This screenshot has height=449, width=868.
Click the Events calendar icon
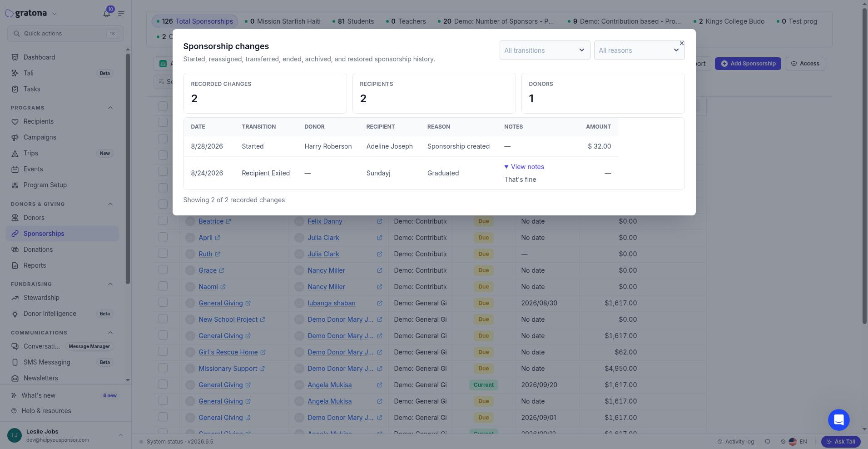[15, 169]
